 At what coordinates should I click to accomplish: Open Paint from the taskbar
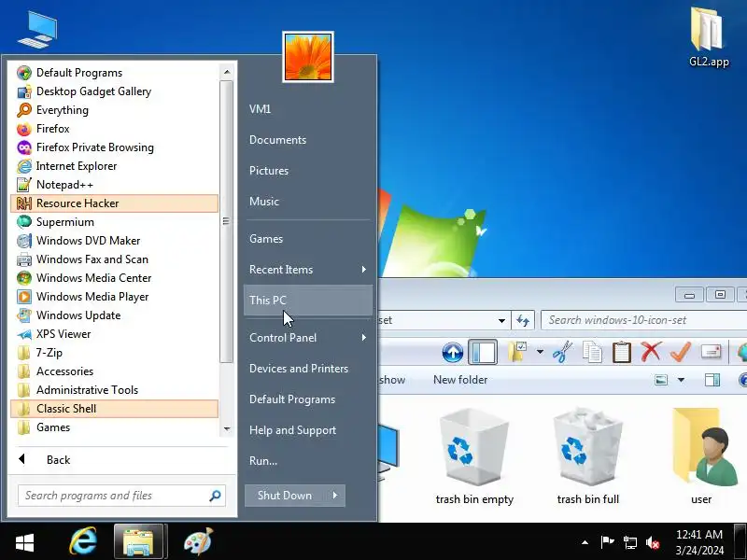click(x=199, y=541)
